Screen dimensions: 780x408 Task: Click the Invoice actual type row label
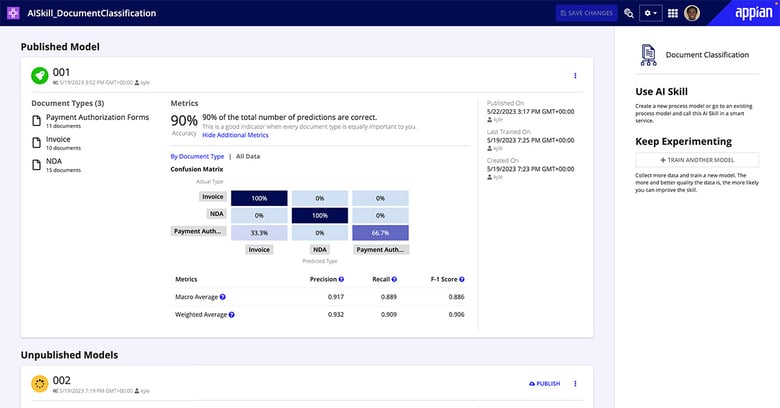click(213, 197)
